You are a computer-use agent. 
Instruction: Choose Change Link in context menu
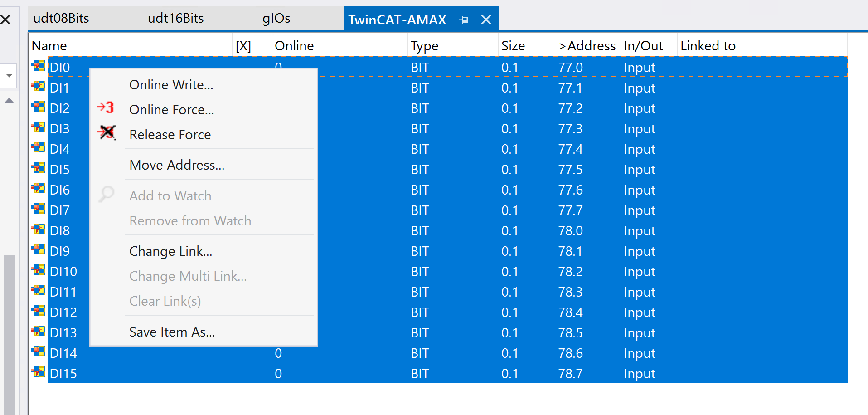pyautogui.click(x=170, y=251)
